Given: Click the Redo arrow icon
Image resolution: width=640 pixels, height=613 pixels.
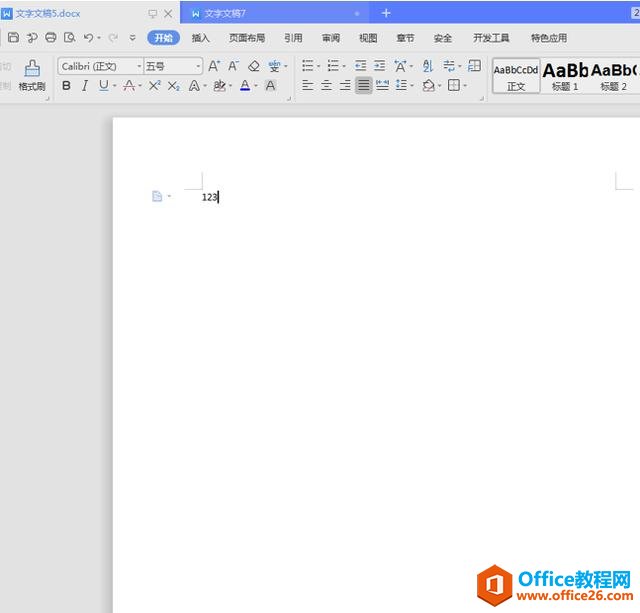Looking at the screenshot, I should pos(113,38).
